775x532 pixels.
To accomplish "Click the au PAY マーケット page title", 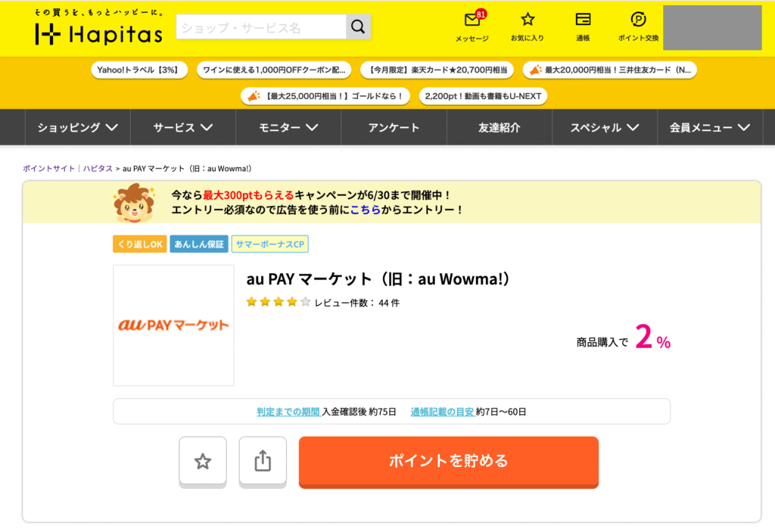I will point(378,278).
